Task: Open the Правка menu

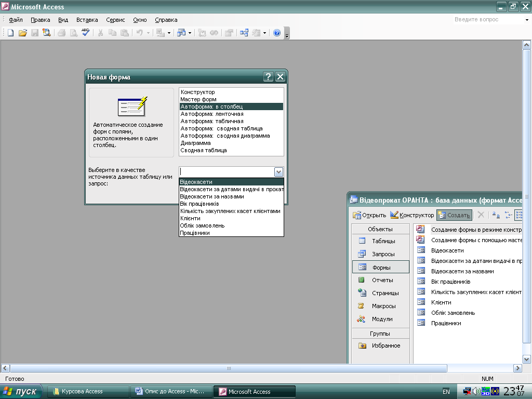Action: pos(41,20)
